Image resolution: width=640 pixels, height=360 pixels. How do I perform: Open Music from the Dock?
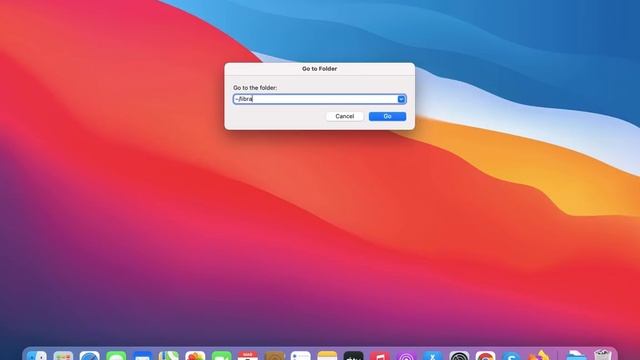pyautogui.click(x=380, y=356)
